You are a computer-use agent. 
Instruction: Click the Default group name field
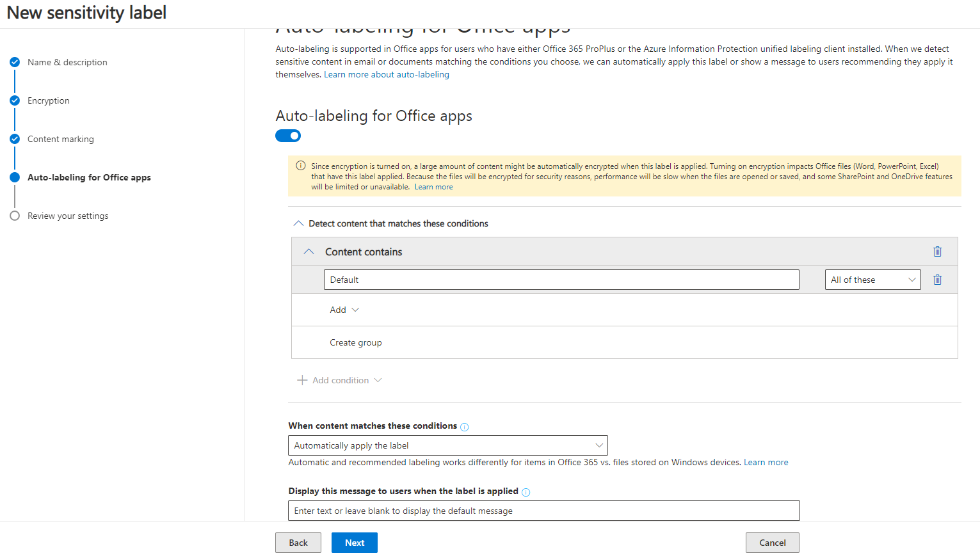point(561,280)
